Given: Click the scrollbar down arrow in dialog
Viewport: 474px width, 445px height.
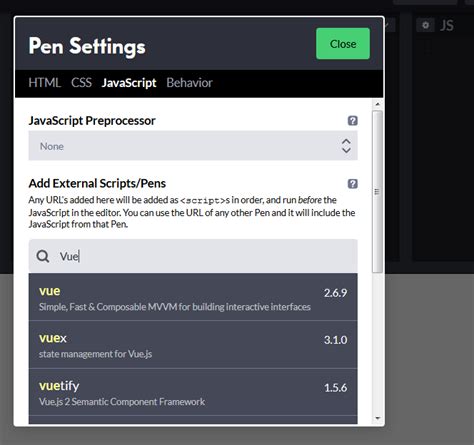Looking at the screenshot, I should 377,418.
